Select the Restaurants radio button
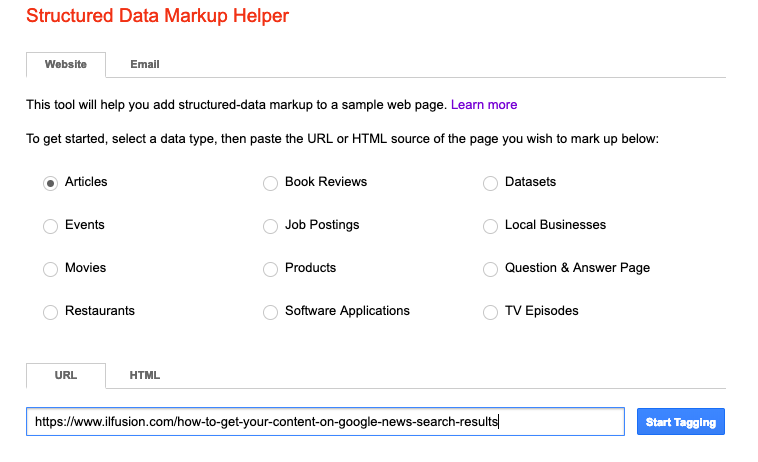The height and width of the screenshot is (462, 758). [x=50, y=312]
